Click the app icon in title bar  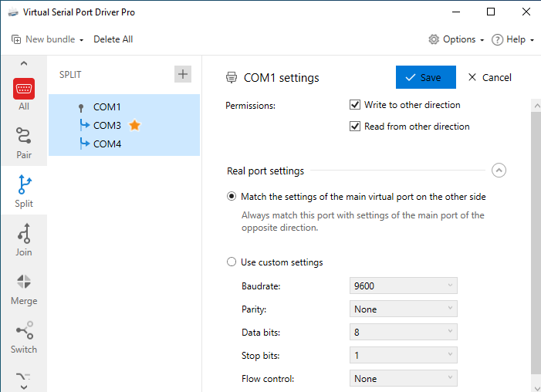13,12
